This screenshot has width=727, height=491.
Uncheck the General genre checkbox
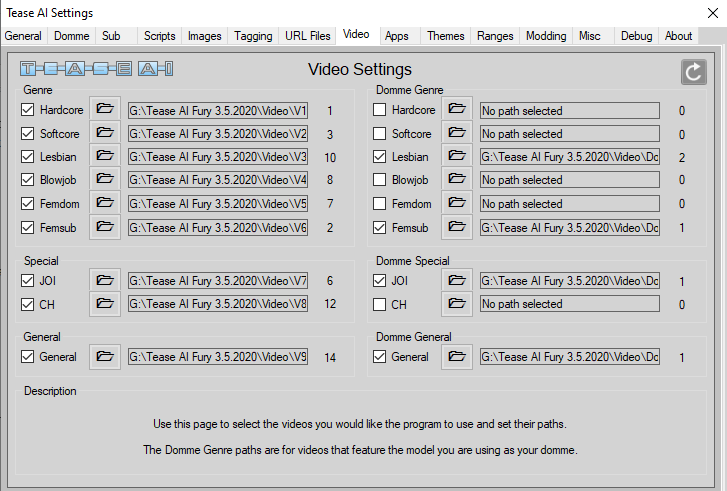[27, 357]
